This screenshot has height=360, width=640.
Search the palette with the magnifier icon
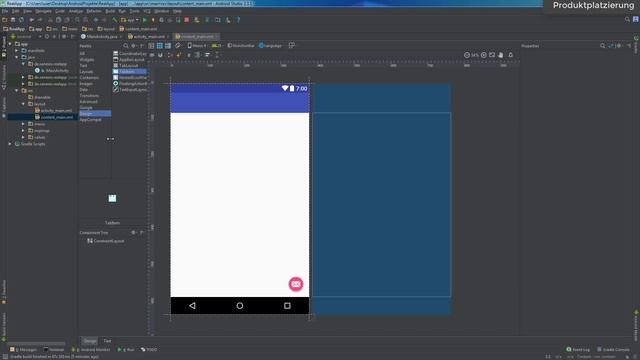coord(126,46)
